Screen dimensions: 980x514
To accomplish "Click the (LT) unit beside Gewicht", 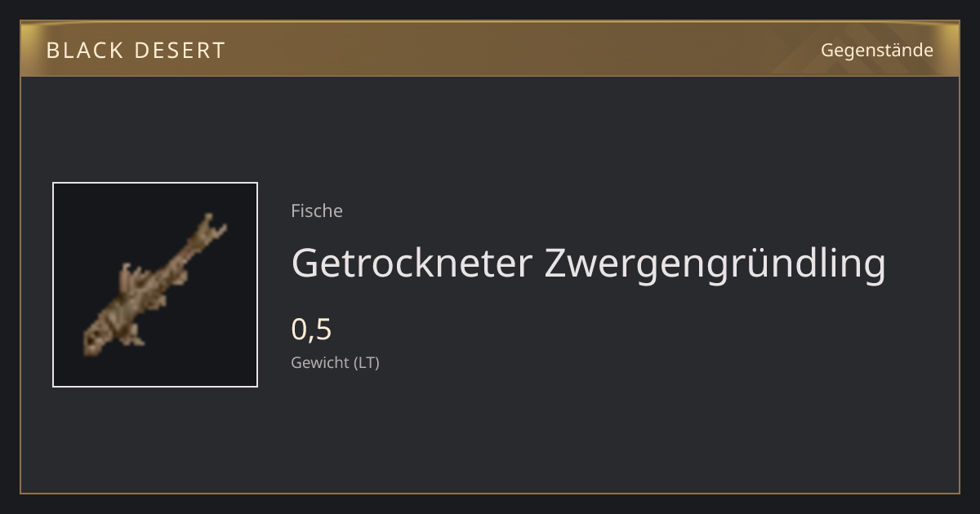I will (x=367, y=363).
